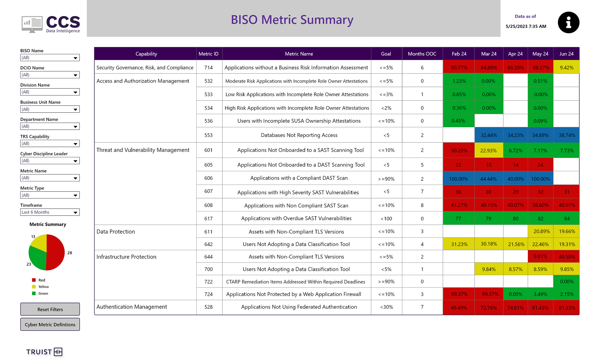Click the 38.74% blue Jun 24 cell

point(566,135)
